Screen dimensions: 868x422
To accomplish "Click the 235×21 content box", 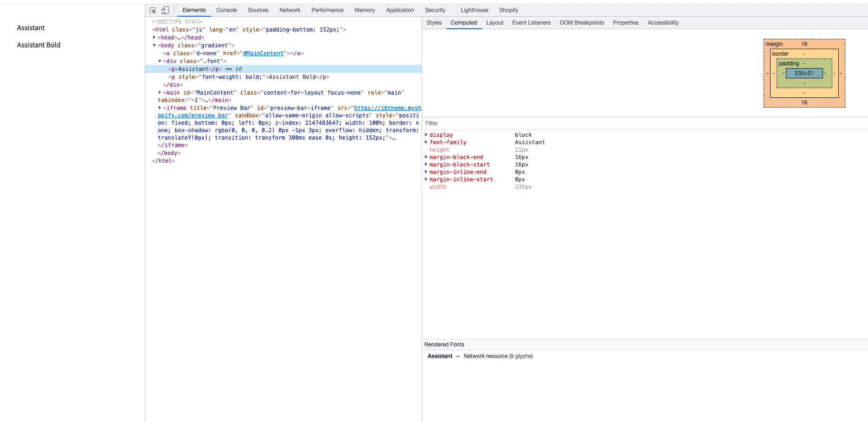I will [x=804, y=73].
